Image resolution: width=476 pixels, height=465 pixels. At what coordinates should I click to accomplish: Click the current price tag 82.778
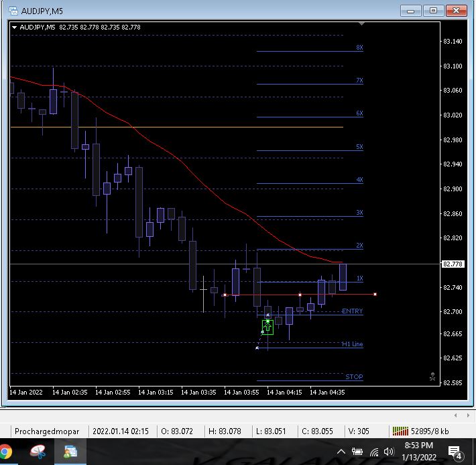(x=453, y=264)
